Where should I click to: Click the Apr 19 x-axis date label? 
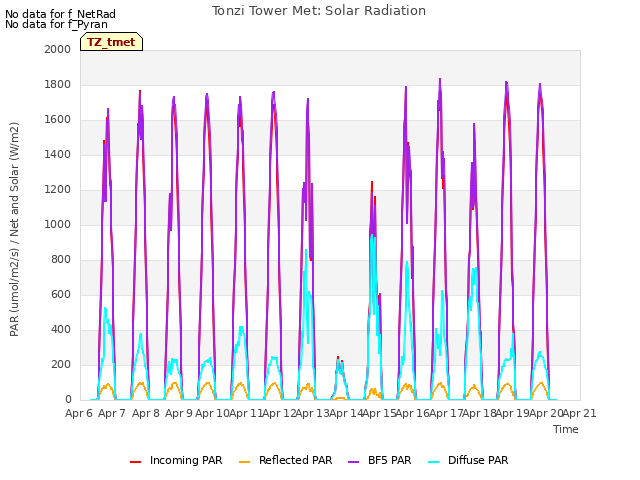click(513, 413)
